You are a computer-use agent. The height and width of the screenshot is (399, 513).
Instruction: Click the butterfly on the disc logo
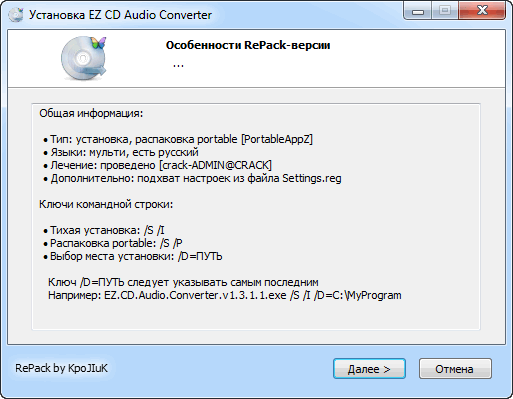coord(98,43)
